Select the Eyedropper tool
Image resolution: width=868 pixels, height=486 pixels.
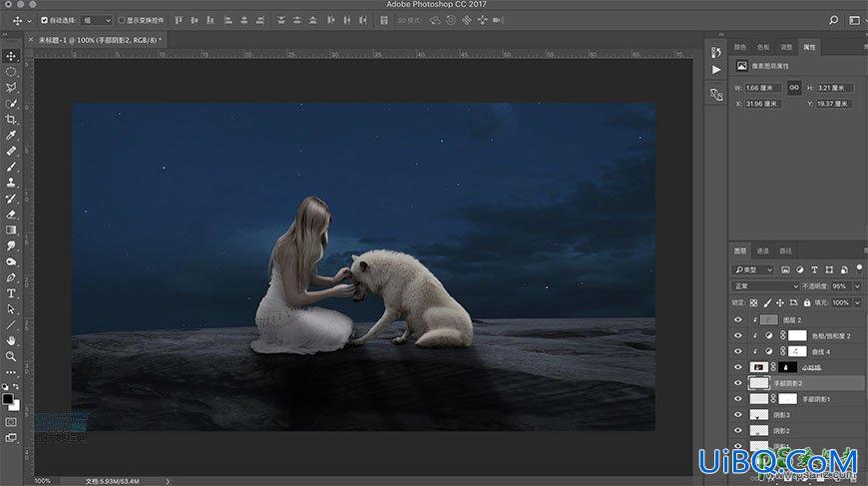point(11,135)
